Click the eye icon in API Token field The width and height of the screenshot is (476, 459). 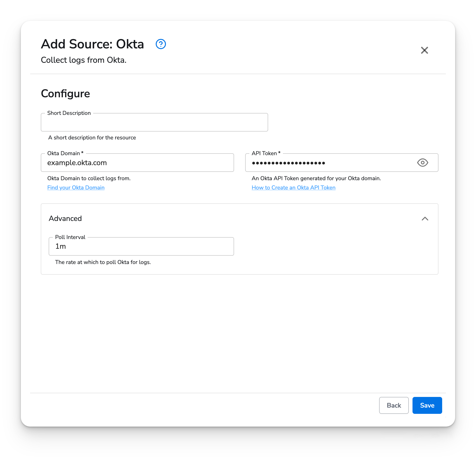click(x=422, y=163)
